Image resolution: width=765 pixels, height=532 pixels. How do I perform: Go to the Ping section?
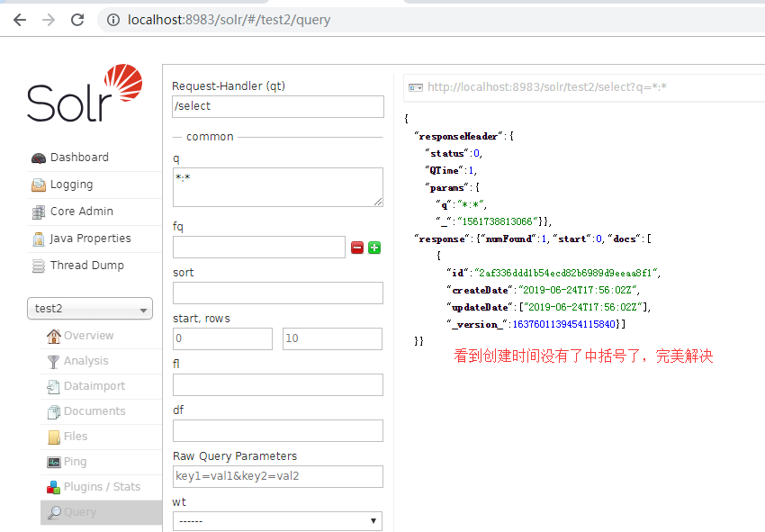point(75,462)
